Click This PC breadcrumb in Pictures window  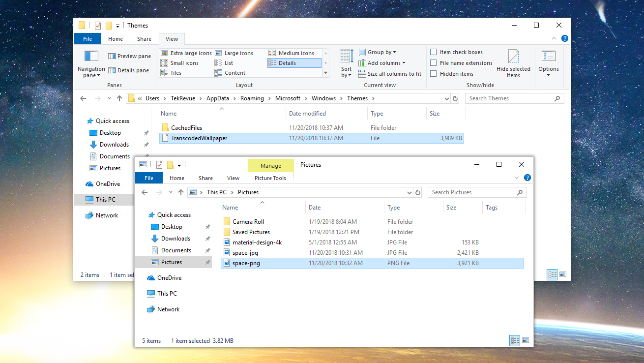pos(217,192)
